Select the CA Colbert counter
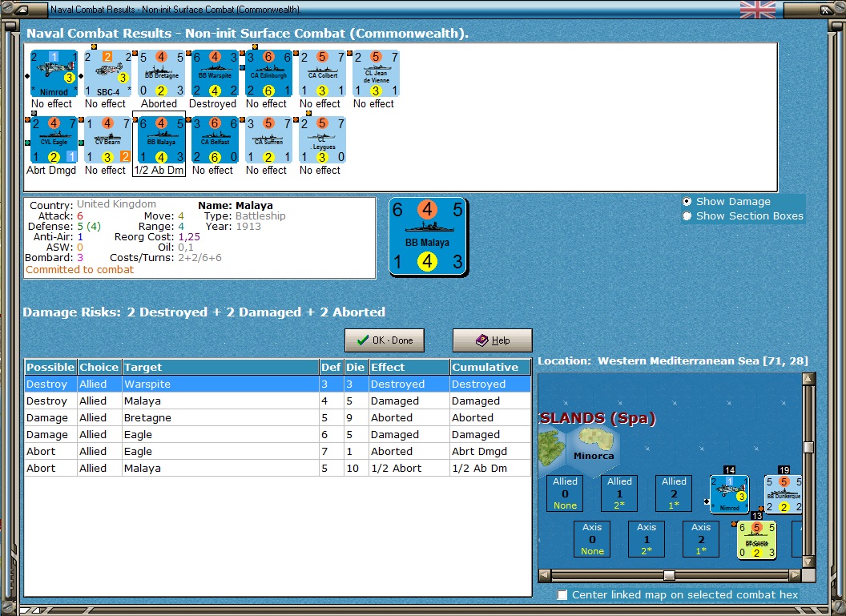This screenshot has height=616, width=846. click(x=322, y=74)
